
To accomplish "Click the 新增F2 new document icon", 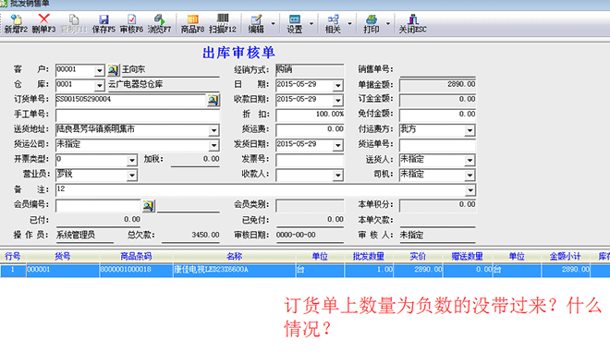I will [16, 19].
